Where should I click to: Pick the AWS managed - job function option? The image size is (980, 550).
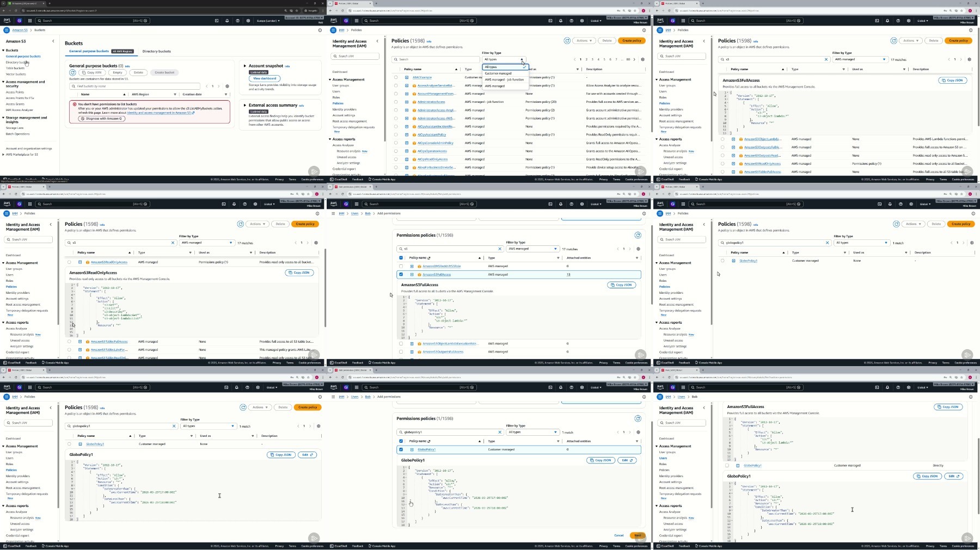(x=504, y=79)
